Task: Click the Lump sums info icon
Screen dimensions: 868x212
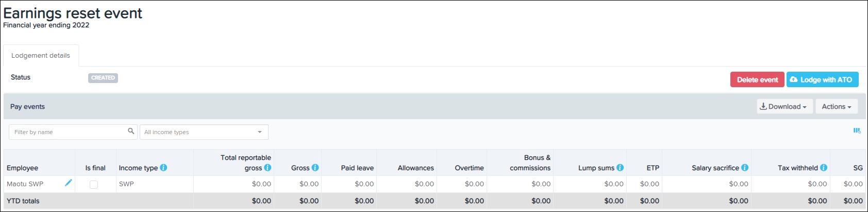Action: [620, 168]
